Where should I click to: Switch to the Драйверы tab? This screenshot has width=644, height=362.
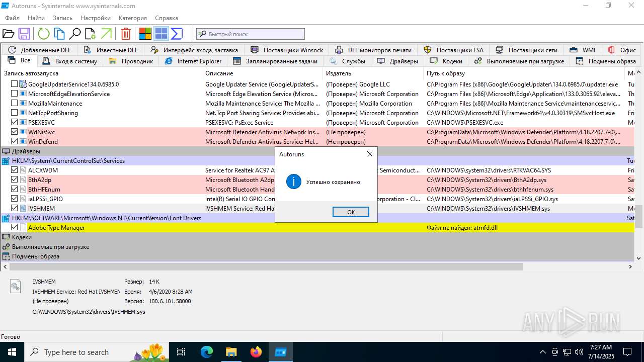tap(397, 61)
